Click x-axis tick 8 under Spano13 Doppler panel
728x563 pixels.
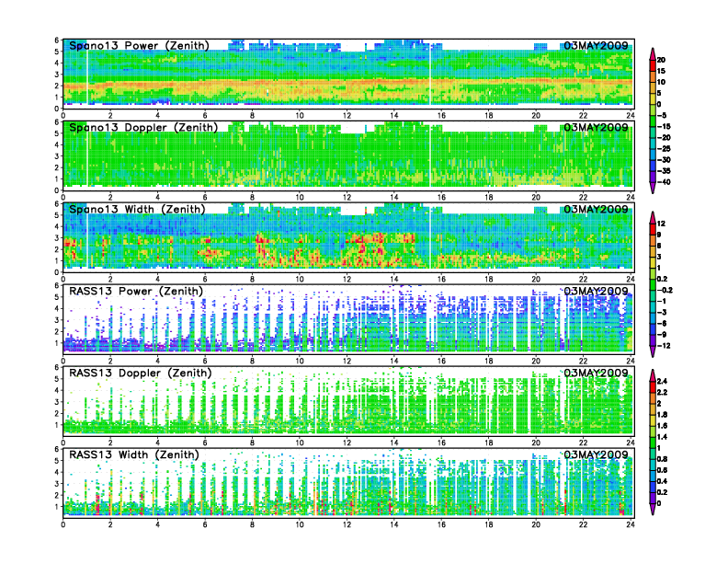click(x=253, y=197)
